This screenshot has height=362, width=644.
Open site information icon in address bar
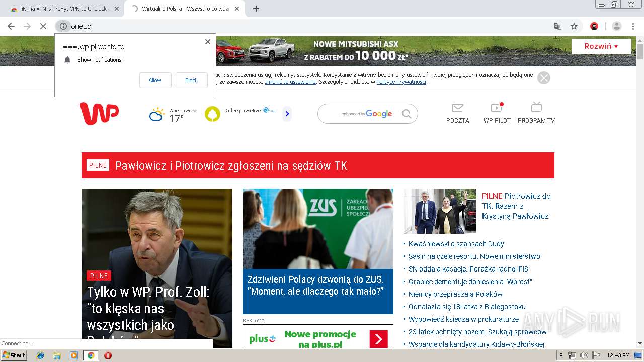(x=63, y=26)
